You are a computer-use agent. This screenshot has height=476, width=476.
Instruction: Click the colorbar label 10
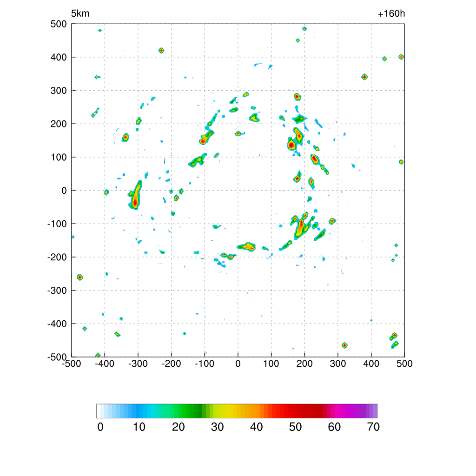(139, 427)
